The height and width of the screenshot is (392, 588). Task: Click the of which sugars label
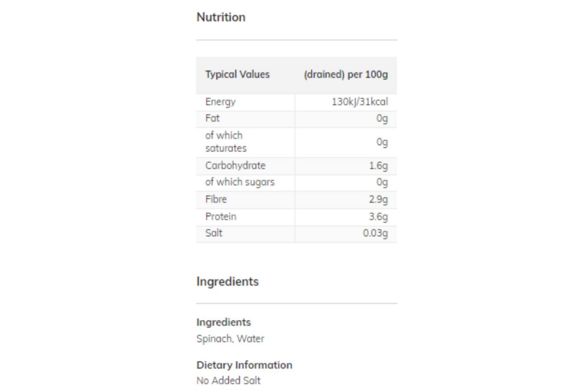[240, 182]
